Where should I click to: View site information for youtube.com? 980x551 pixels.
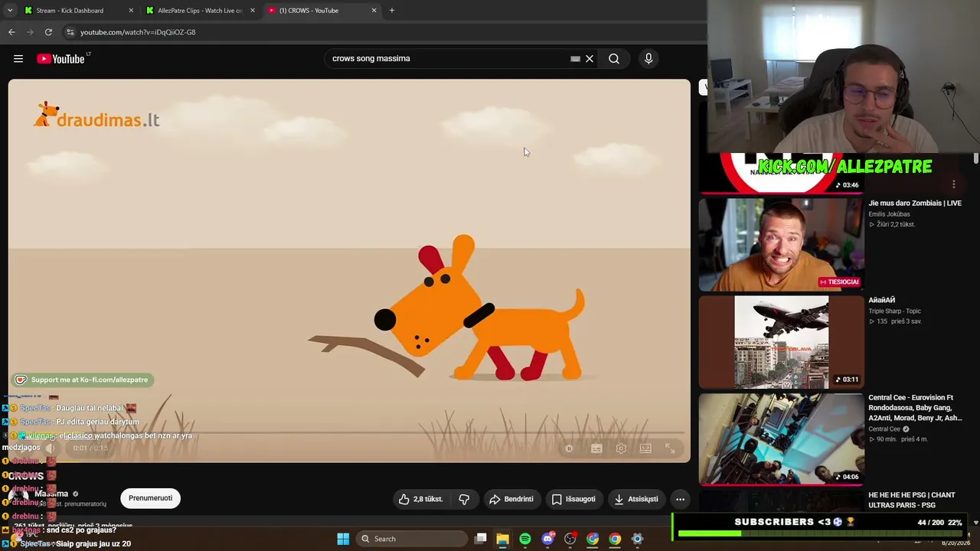click(x=70, y=32)
